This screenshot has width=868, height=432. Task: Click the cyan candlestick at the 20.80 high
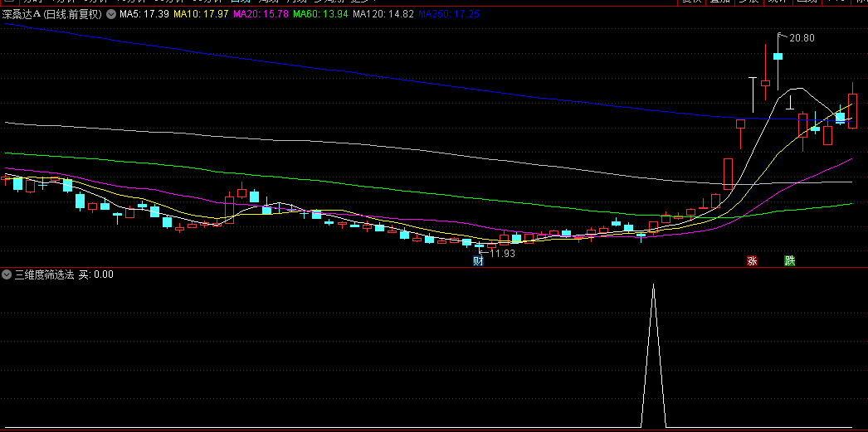(x=778, y=56)
